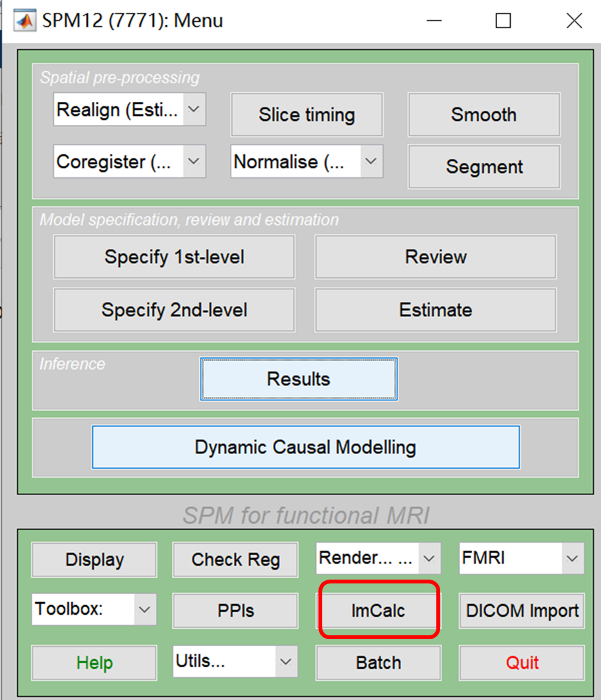Open Specify 2nd-level
The height and width of the screenshot is (700, 601).
(174, 310)
